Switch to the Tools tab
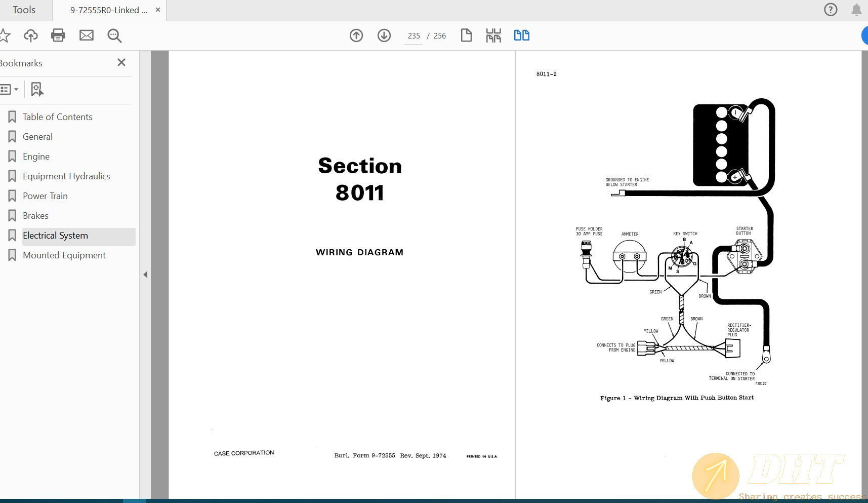The height and width of the screenshot is (503, 868). click(x=24, y=10)
